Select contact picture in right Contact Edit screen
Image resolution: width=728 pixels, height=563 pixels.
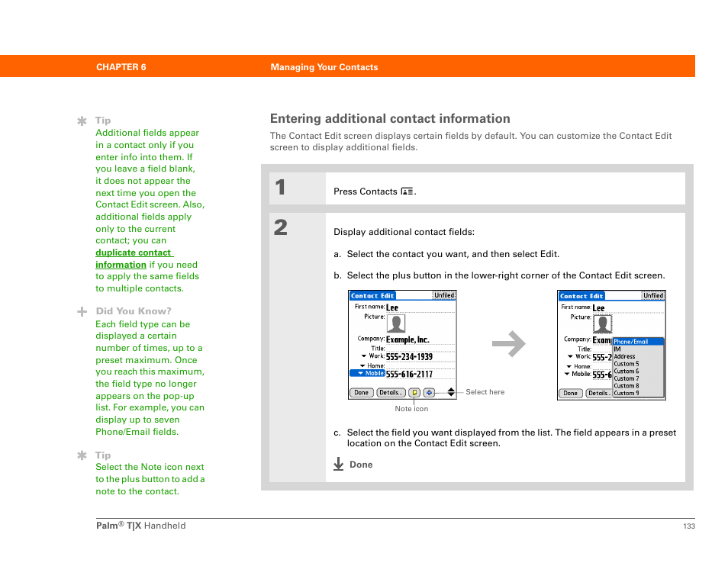[x=603, y=323]
